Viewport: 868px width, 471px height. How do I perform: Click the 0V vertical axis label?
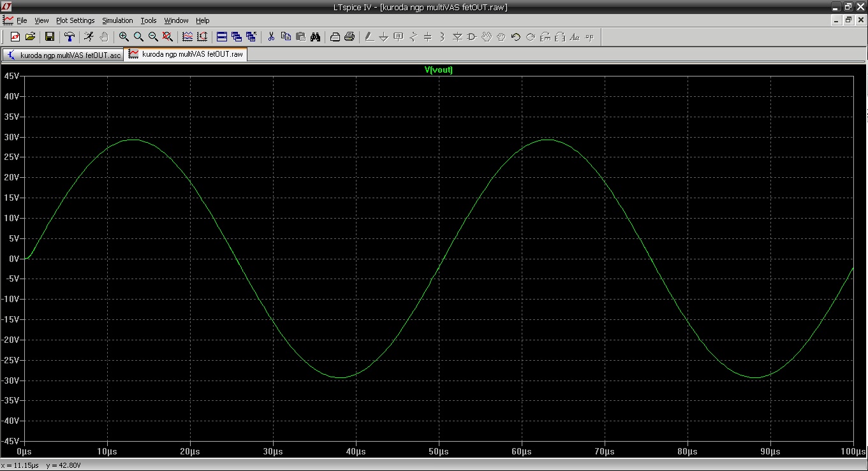tap(15, 259)
